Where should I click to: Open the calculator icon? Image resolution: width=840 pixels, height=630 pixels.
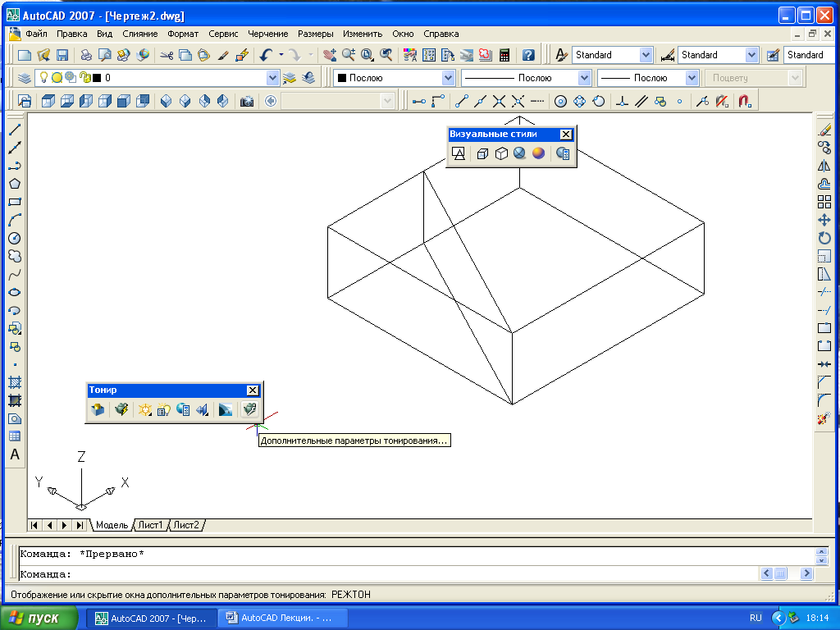click(504, 55)
